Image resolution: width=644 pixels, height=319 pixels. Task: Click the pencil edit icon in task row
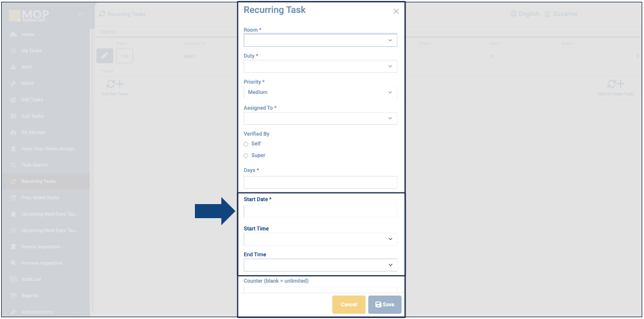coord(104,56)
